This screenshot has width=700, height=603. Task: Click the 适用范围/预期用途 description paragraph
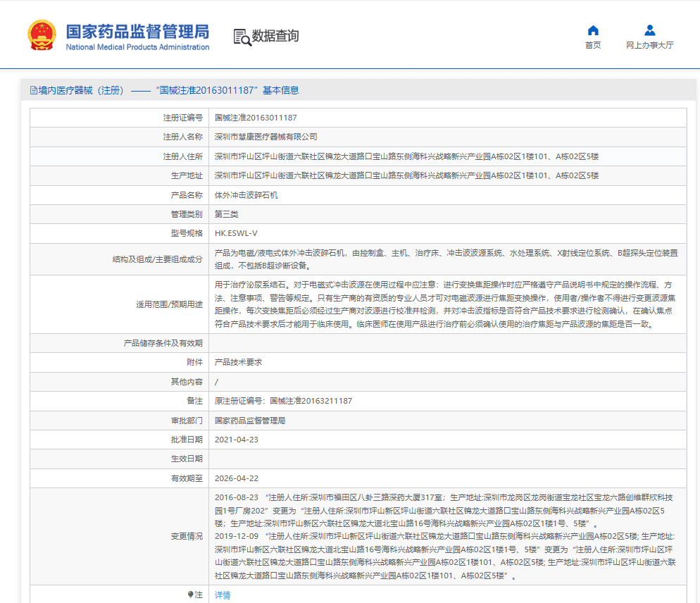point(445,304)
